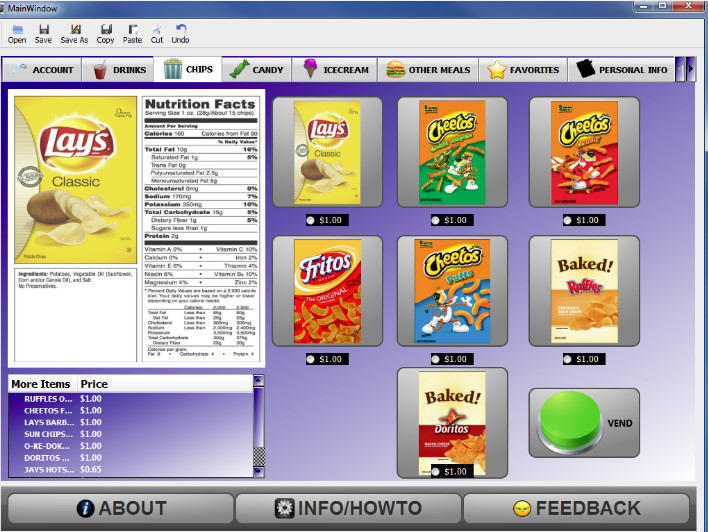Select the JAYS HOTS... list row

[131, 469]
